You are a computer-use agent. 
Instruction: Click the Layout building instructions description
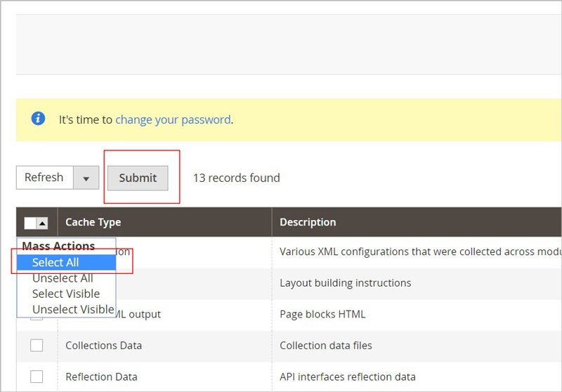pos(345,283)
